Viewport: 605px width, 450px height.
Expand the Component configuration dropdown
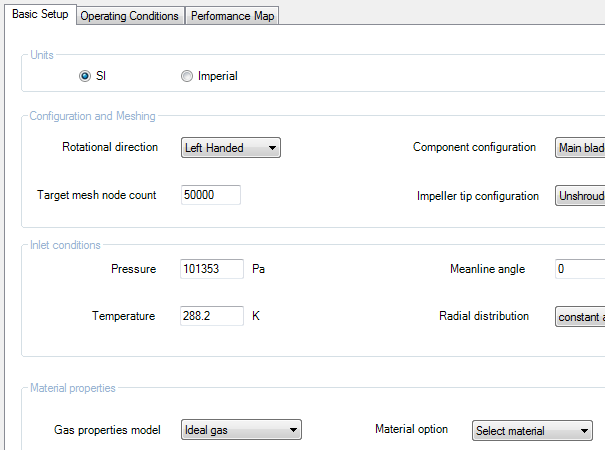[x=580, y=148]
